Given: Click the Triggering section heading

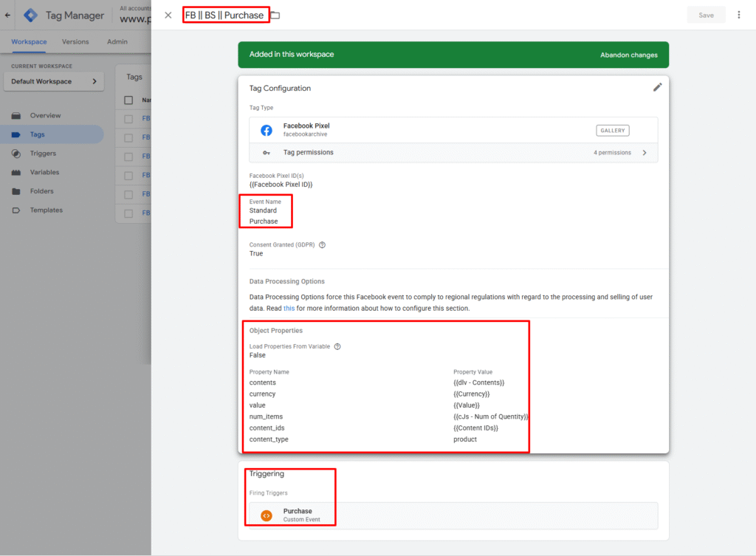Looking at the screenshot, I should pos(267,473).
